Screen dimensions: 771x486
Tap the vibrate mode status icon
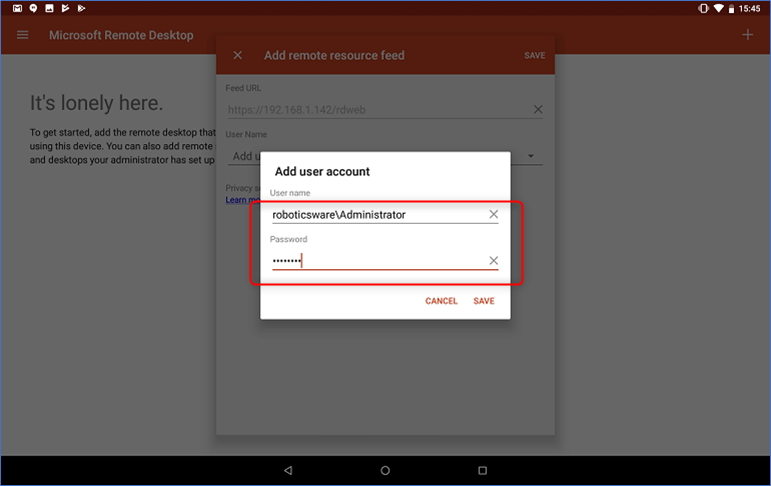[703, 8]
